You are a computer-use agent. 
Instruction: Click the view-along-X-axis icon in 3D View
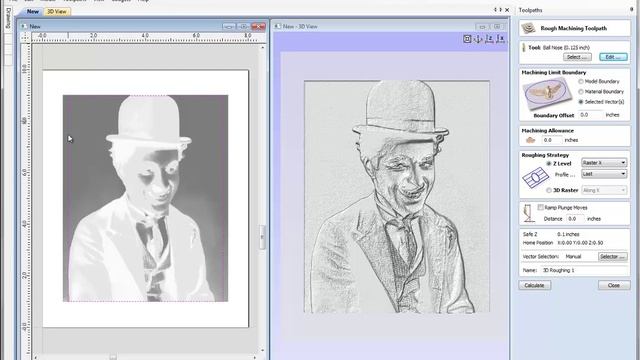[501, 39]
